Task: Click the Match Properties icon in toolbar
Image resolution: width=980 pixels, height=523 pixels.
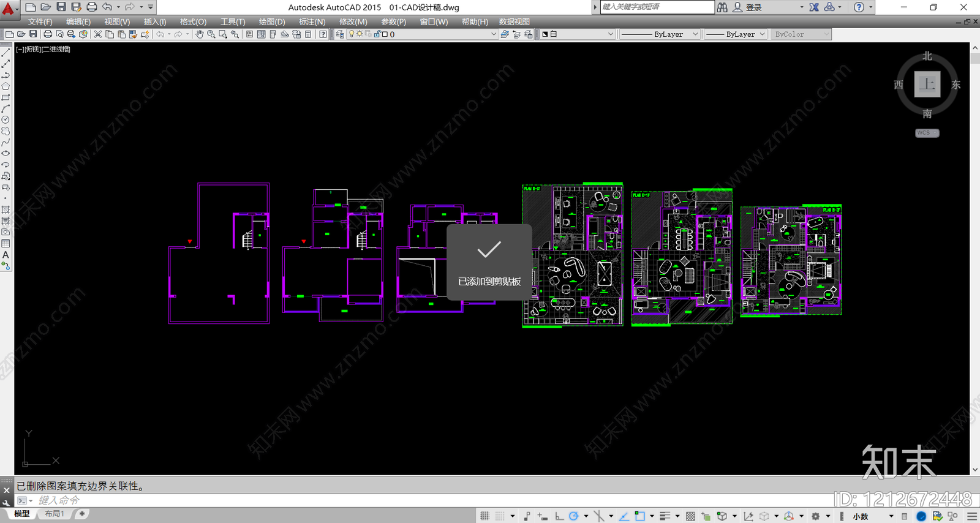Action: tap(132, 34)
